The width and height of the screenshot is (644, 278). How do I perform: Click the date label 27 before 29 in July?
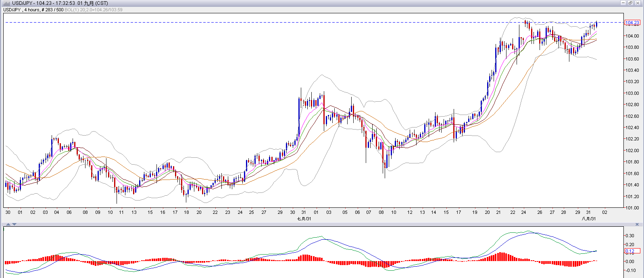(264, 212)
